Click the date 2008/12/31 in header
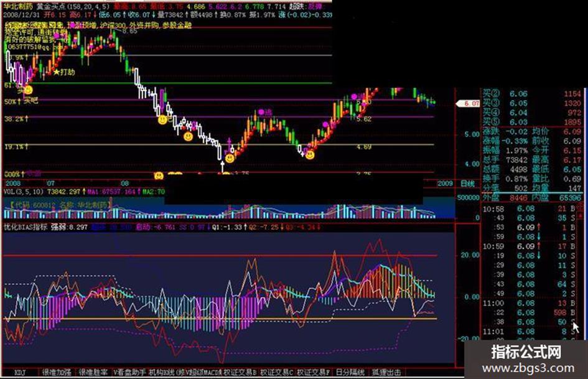Image resolution: width=588 pixels, height=379 pixels. (21, 15)
